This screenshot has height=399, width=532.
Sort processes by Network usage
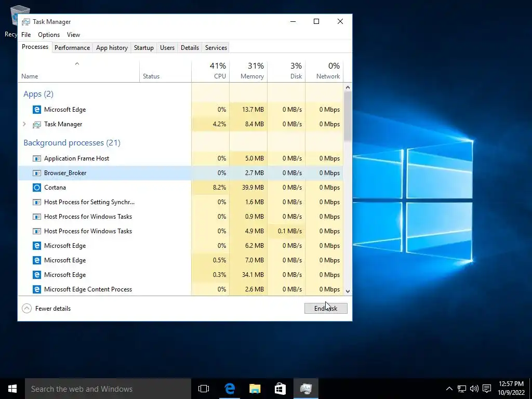click(324, 71)
